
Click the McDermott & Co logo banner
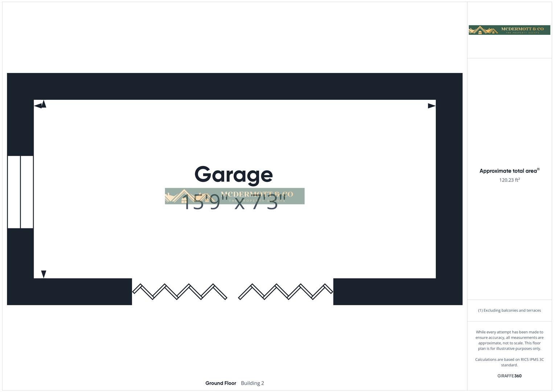click(509, 30)
